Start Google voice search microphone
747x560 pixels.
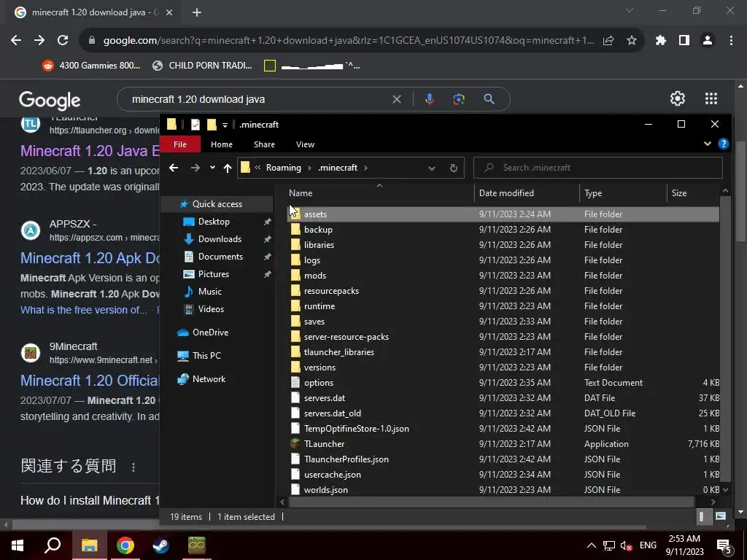click(x=429, y=99)
